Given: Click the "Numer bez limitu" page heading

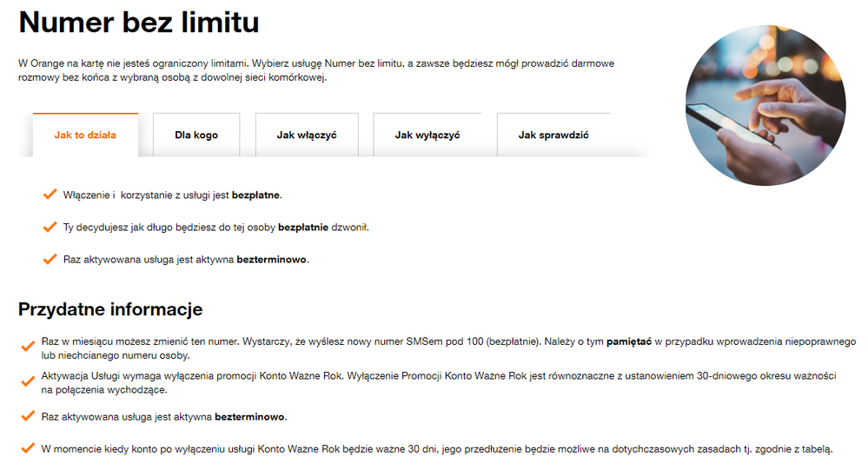Looking at the screenshot, I should [139, 23].
